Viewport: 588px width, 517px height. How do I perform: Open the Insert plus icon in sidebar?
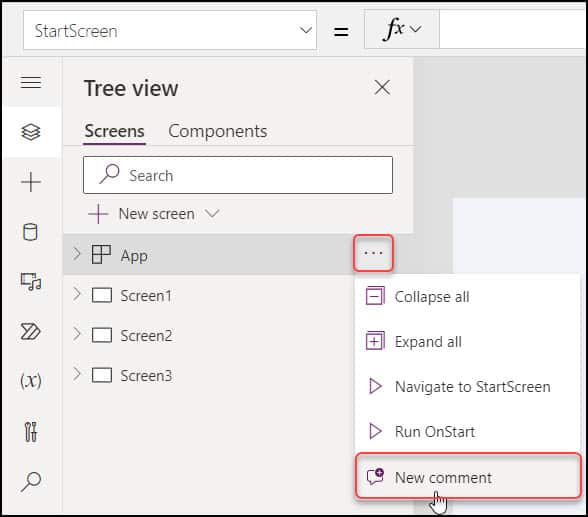click(31, 182)
